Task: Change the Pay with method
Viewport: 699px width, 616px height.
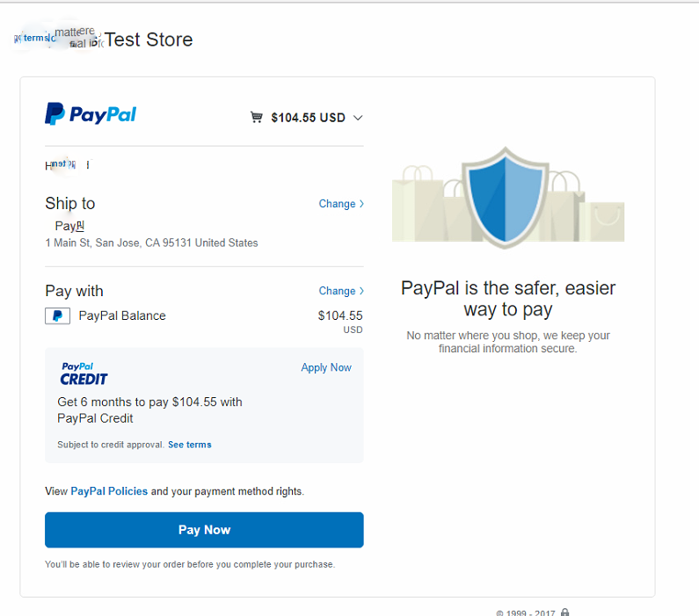Action: (337, 291)
